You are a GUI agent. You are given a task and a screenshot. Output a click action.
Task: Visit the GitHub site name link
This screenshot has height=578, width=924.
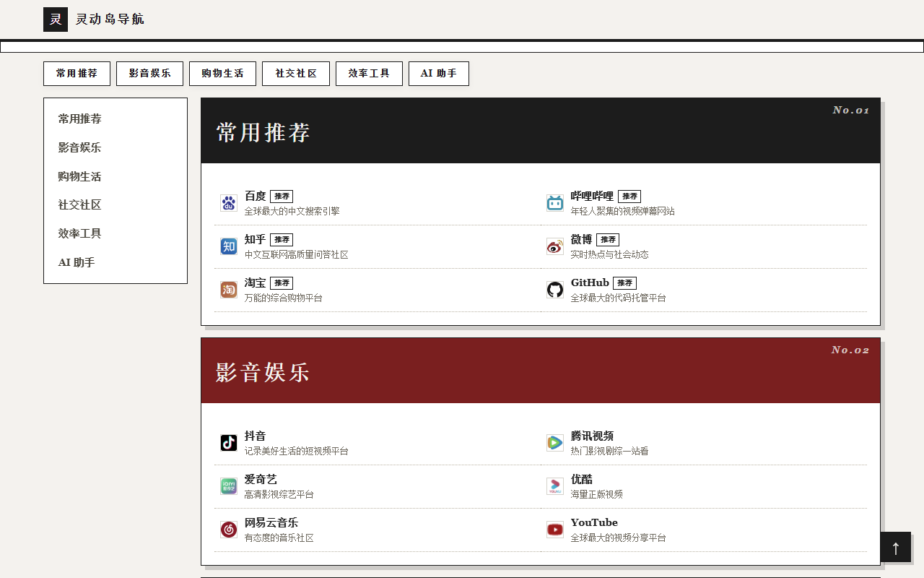tap(590, 282)
